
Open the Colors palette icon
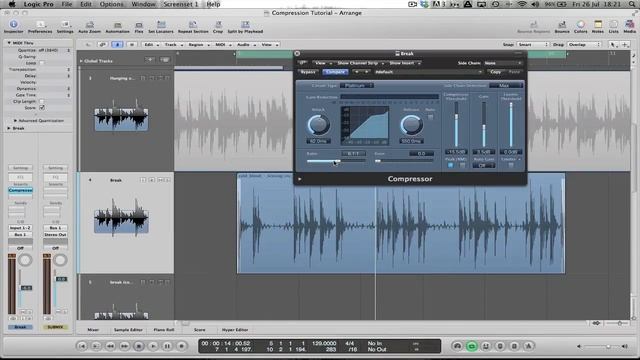point(580,27)
